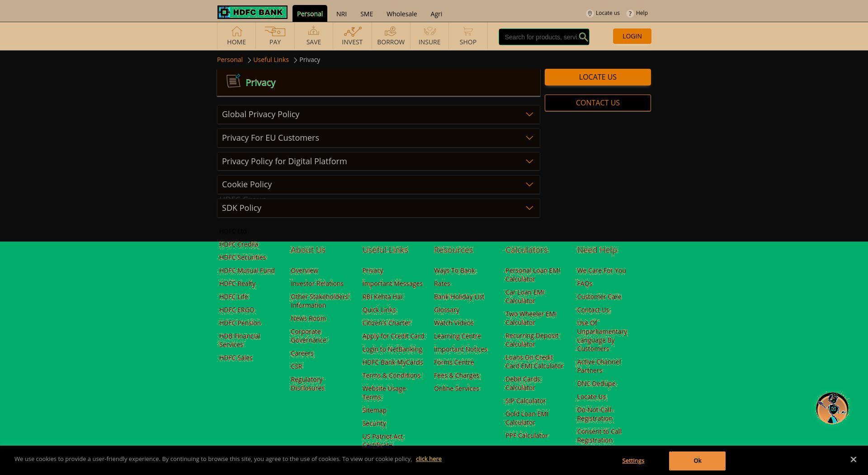Open the INVEST navigation icon
The image size is (868, 475).
(x=352, y=31)
